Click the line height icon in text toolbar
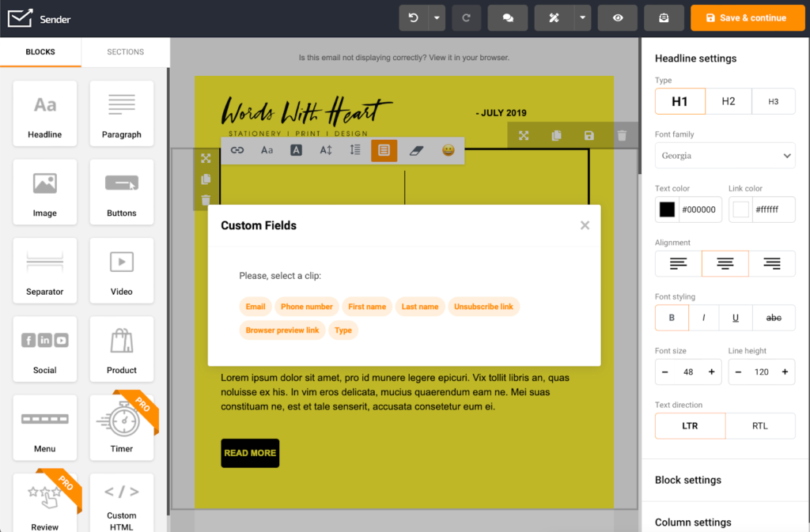The width and height of the screenshot is (810, 532). (354, 150)
